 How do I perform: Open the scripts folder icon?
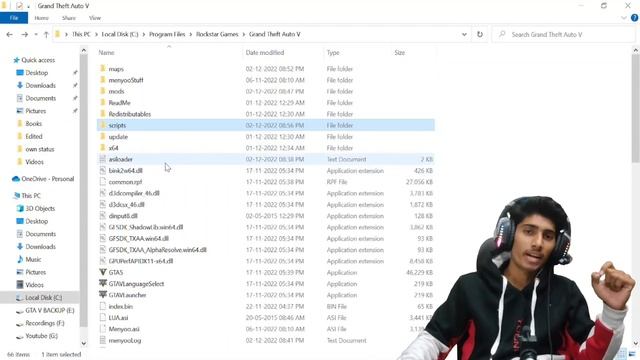[103, 125]
